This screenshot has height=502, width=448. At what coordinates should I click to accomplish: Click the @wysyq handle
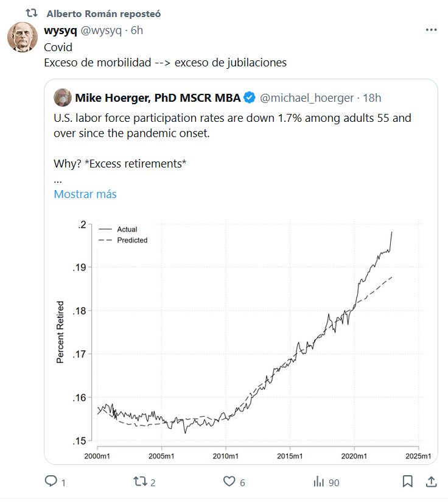[102, 30]
